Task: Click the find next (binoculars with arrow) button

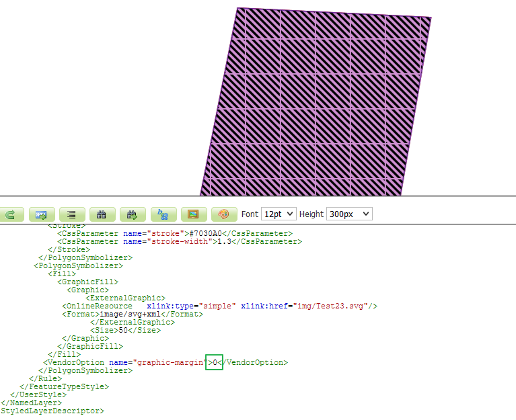Action: coord(133,214)
